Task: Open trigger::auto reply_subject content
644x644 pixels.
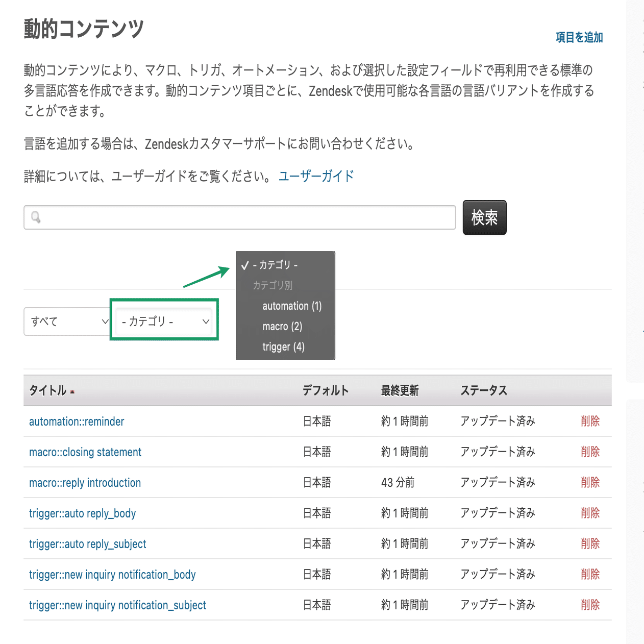Action: [87, 543]
